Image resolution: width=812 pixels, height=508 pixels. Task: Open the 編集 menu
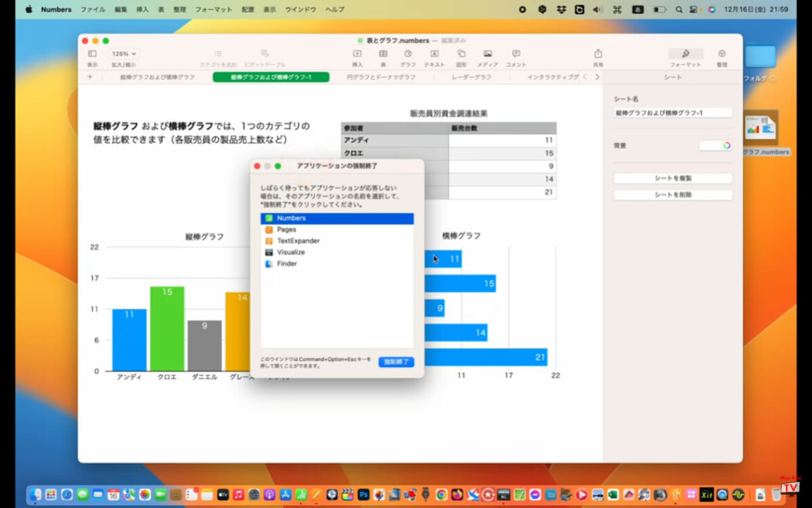120,9
